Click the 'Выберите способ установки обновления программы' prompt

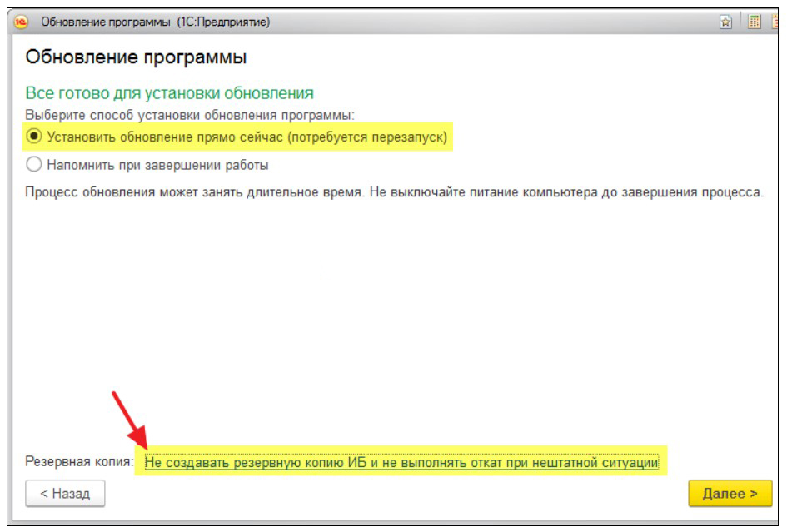tap(190, 114)
